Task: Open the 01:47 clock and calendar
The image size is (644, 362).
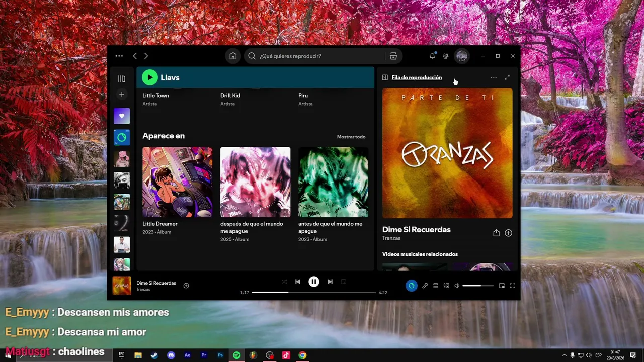Action: tap(615, 355)
